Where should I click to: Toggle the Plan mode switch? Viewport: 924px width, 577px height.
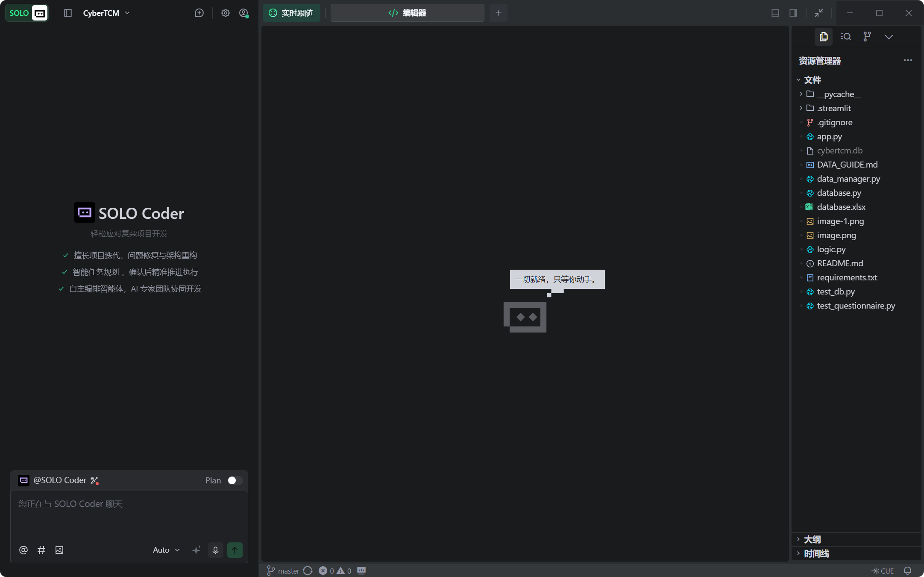coord(235,480)
